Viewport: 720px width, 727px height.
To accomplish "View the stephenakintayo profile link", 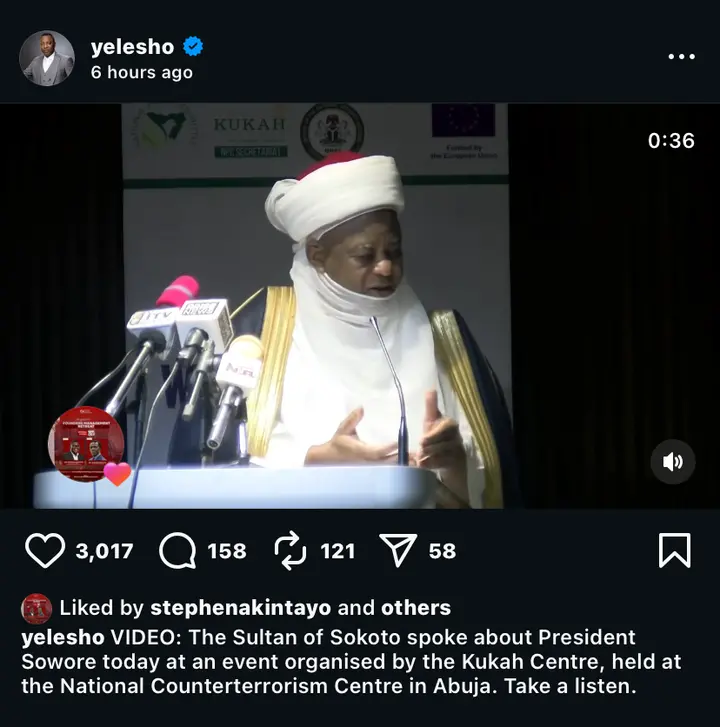I will [241, 607].
